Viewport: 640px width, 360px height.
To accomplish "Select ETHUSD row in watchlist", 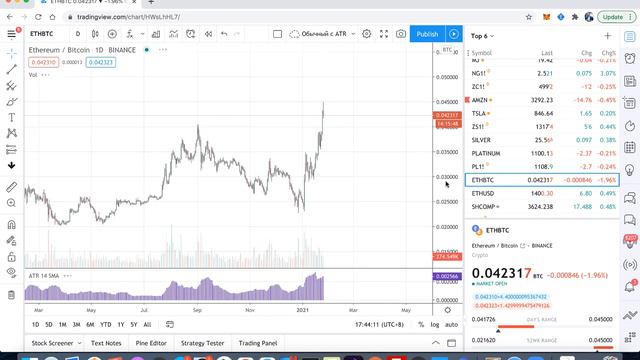I will (542, 193).
